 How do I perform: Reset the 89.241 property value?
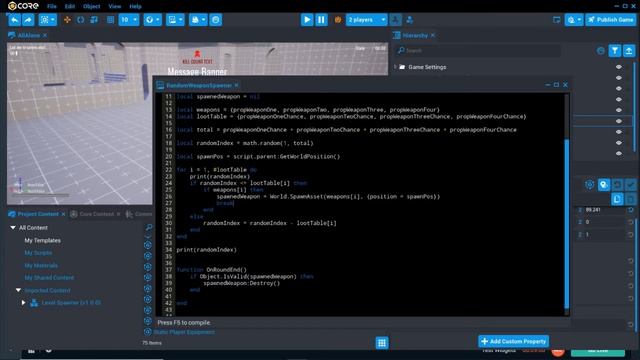pos(631,210)
